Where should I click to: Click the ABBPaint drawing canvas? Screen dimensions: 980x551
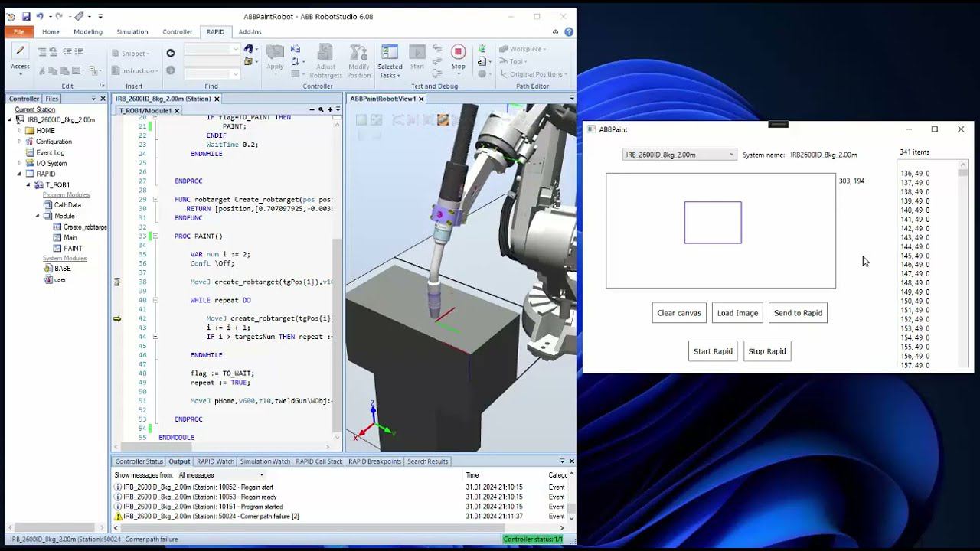(x=721, y=231)
